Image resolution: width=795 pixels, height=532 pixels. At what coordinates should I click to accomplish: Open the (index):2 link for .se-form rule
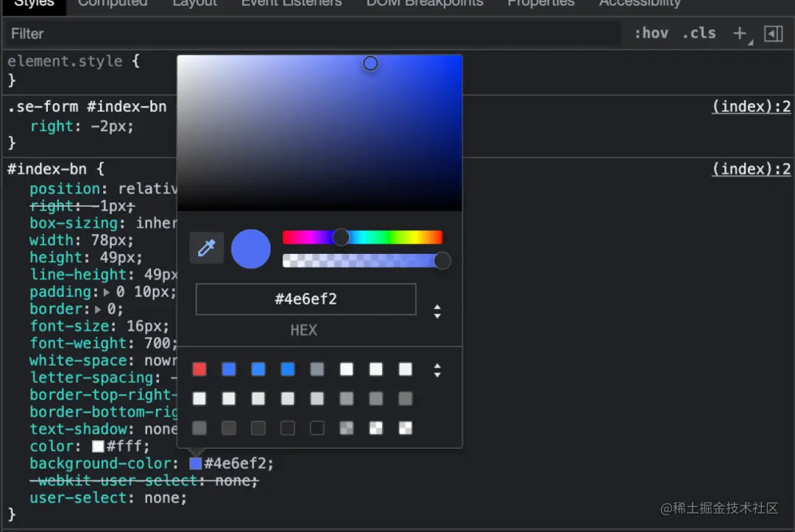pyautogui.click(x=751, y=107)
